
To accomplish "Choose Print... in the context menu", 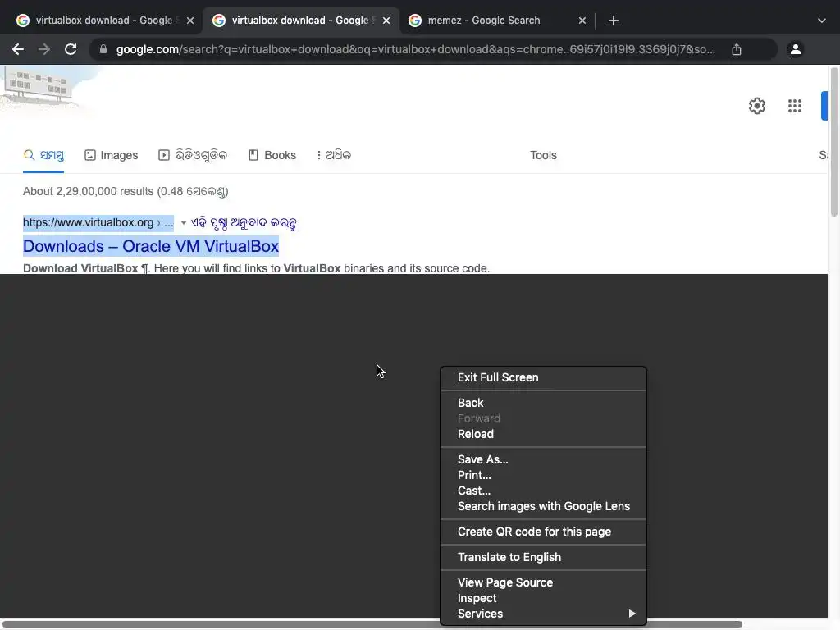I will click(x=543, y=475).
